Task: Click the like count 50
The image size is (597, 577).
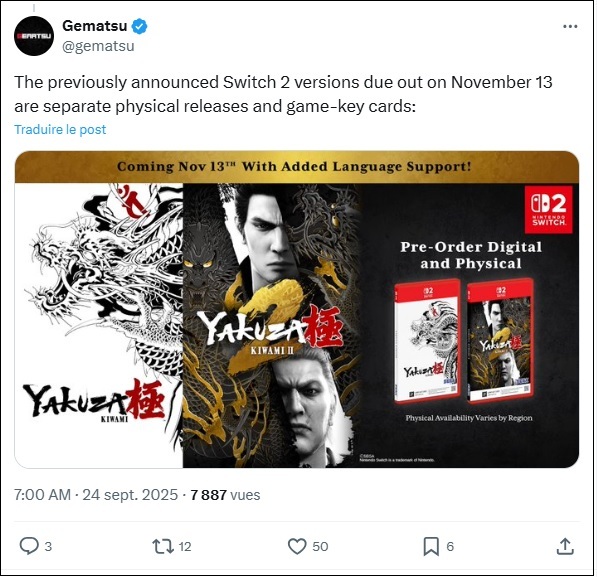Action: [x=320, y=547]
